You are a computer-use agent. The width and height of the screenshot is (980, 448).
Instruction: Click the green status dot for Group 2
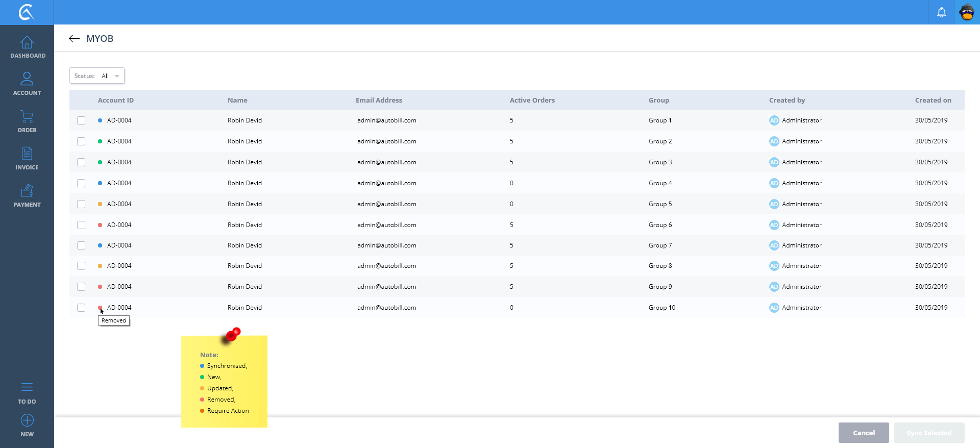[x=100, y=141]
